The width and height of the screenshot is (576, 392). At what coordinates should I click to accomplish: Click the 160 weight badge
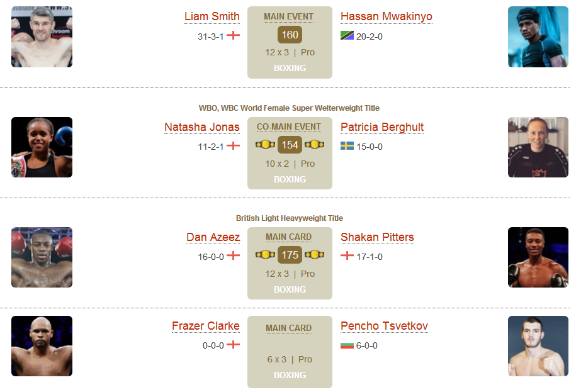[x=290, y=35]
